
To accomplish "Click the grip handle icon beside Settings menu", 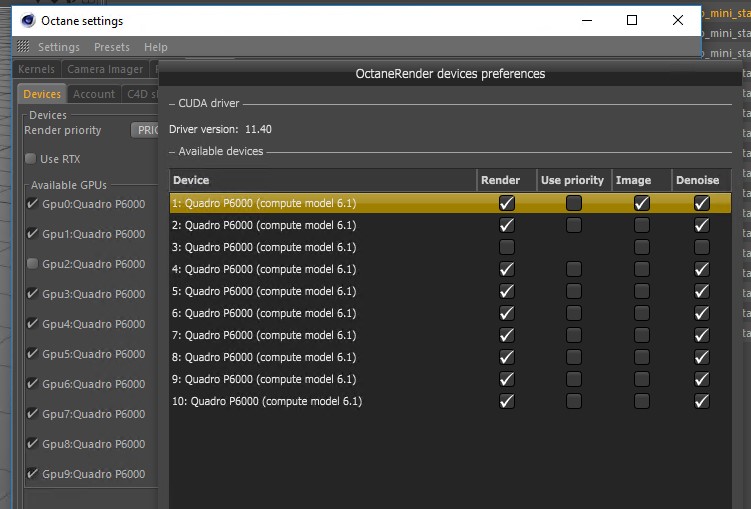I will coord(23,46).
